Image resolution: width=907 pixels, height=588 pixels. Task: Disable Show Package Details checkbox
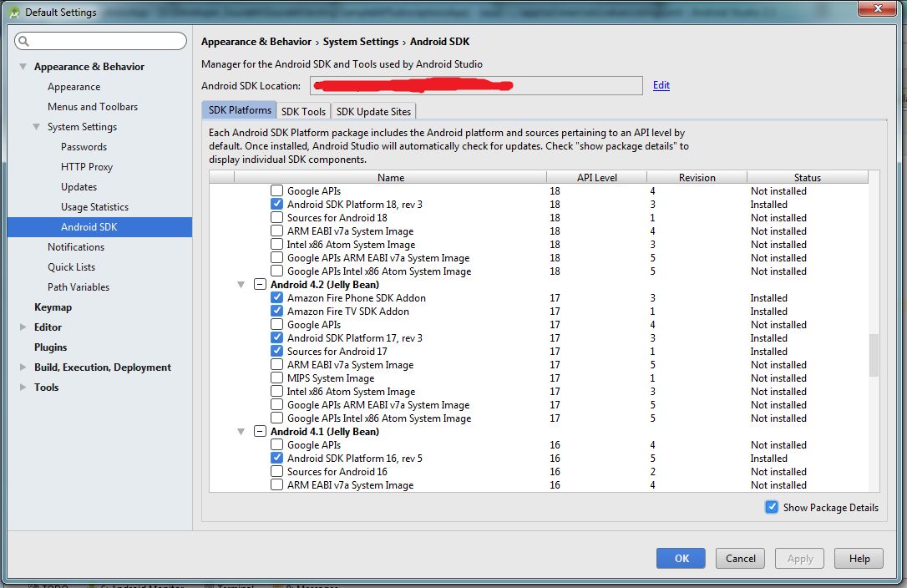(772, 507)
